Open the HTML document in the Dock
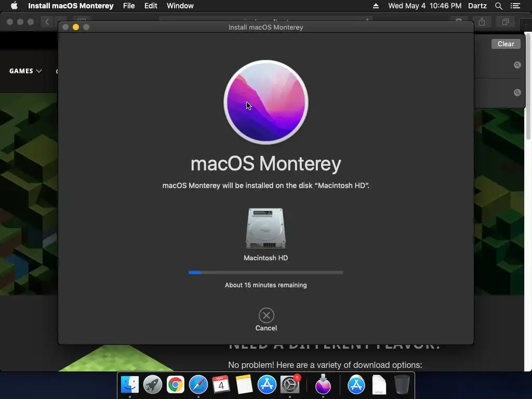The width and height of the screenshot is (532, 399). coord(379,385)
